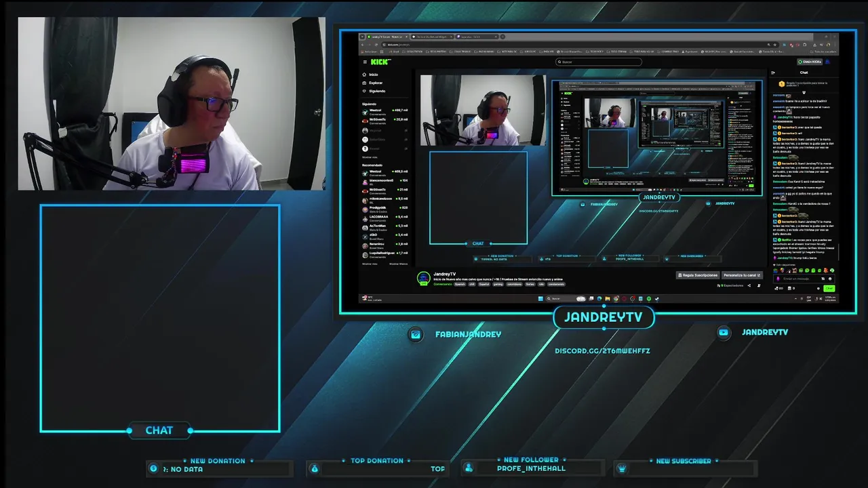Click Personaliza tu canal button
The height and width of the screenshot is (488, 868).
pos(742,275)
